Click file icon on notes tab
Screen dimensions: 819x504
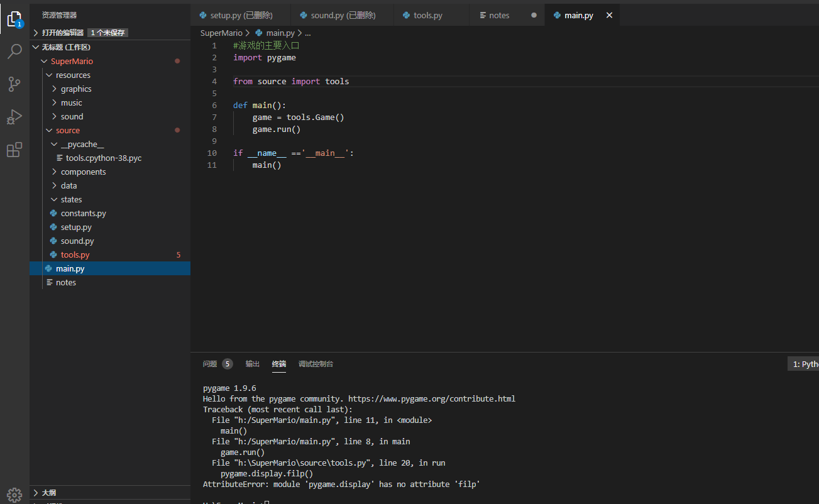(483, 15)
